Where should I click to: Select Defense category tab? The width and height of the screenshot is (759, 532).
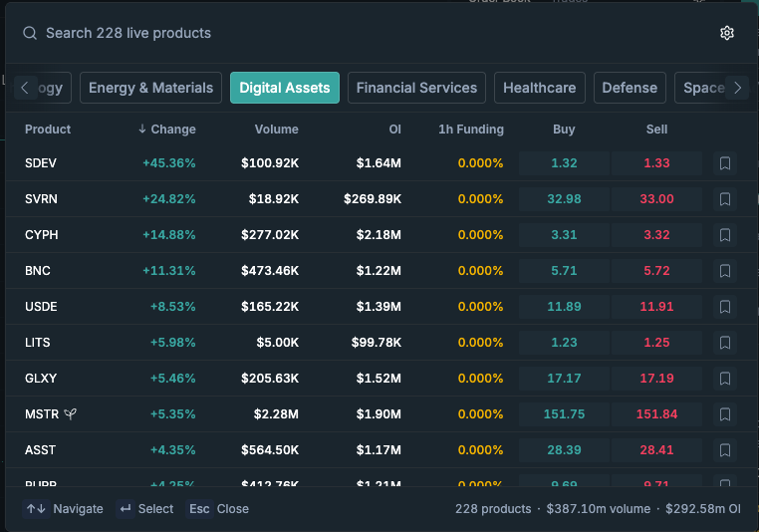630,88
